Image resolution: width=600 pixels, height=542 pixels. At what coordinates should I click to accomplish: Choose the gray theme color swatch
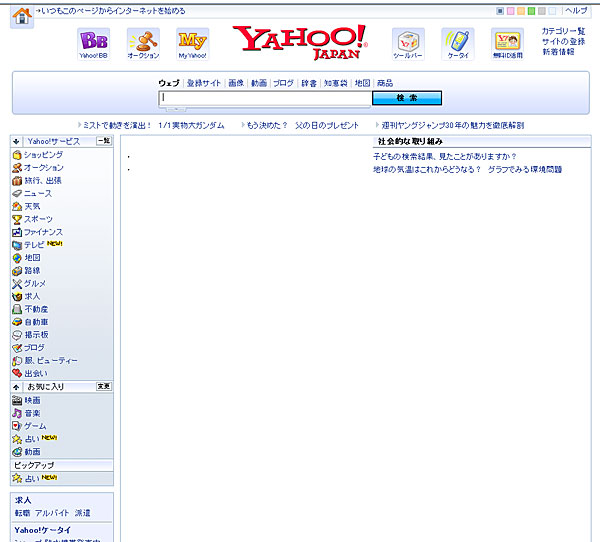click(541, 11)
